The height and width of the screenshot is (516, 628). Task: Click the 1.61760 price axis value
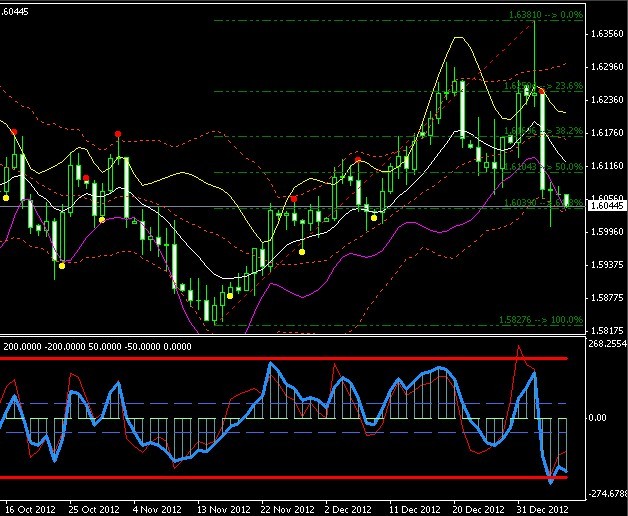click(x=607, y=133)
